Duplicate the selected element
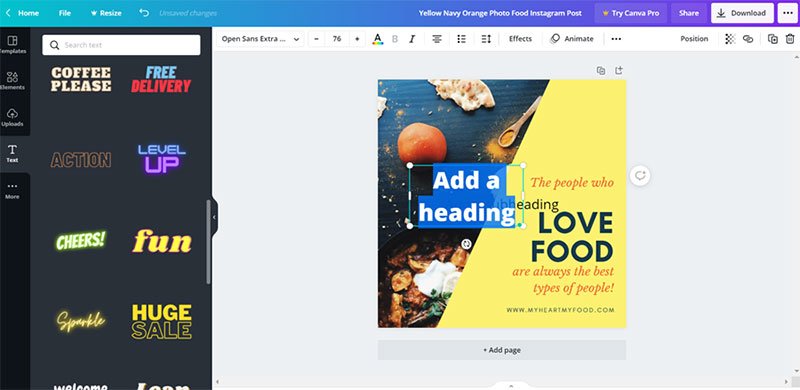The height and width of the screenshot is (390, 800). (x=773, y=39)
